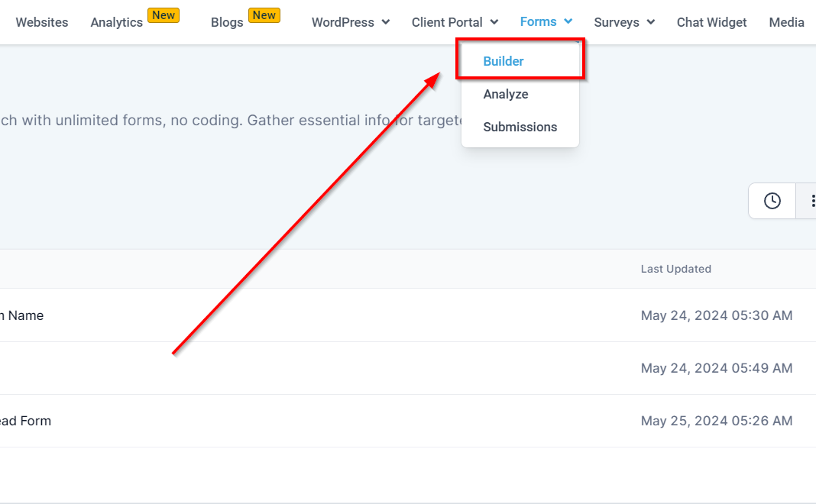816x504 pixels.
Task: Open the Media tab
Action: [x=786, y=22]
